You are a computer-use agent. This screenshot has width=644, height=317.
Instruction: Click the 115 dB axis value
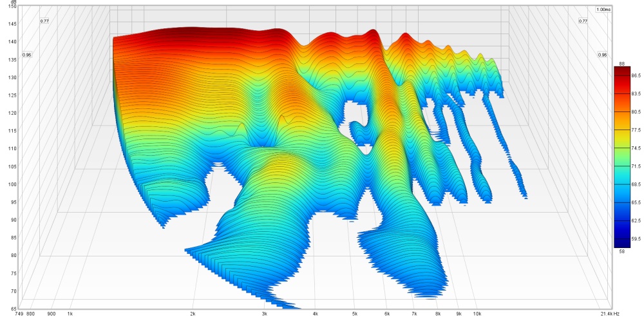coord(12,131)
